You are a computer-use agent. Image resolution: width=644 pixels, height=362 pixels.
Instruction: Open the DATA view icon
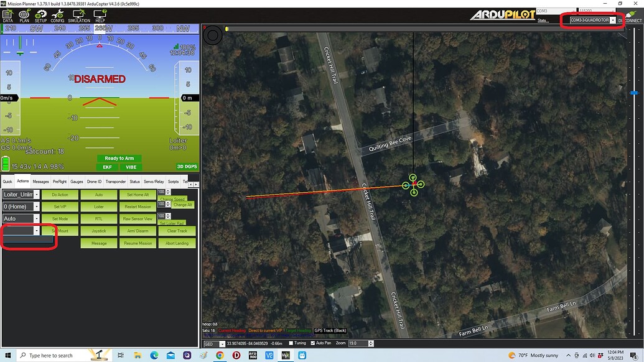pyautogui.click(x=7, y=17)
